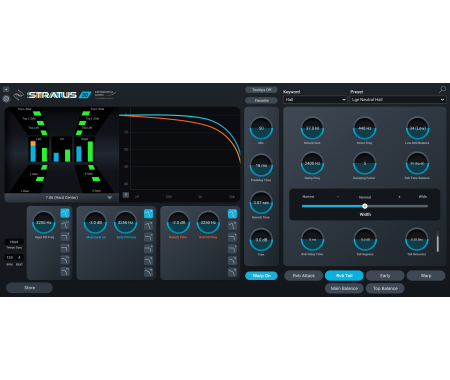The height and width of the screenshot is (380, 450).
Task: Click the Early level knob showing -3.0 dB
Action: 95,222
